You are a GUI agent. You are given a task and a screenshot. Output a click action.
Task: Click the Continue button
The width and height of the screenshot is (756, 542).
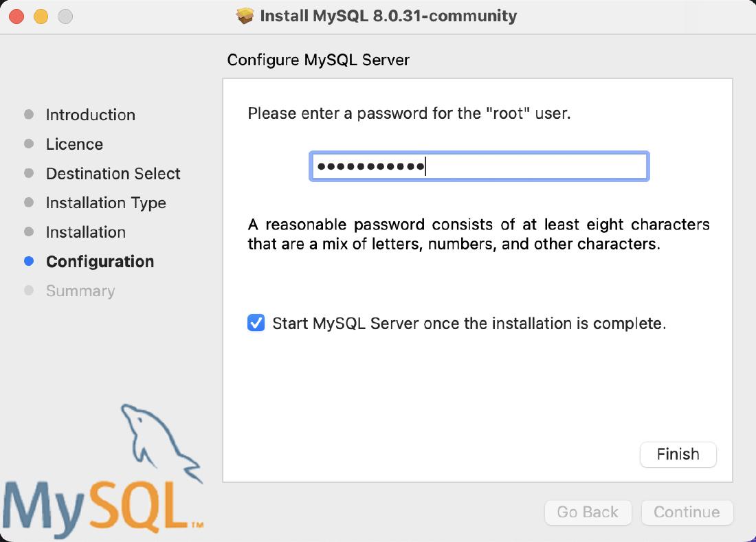pyautogui.click(x=687, y=512)
